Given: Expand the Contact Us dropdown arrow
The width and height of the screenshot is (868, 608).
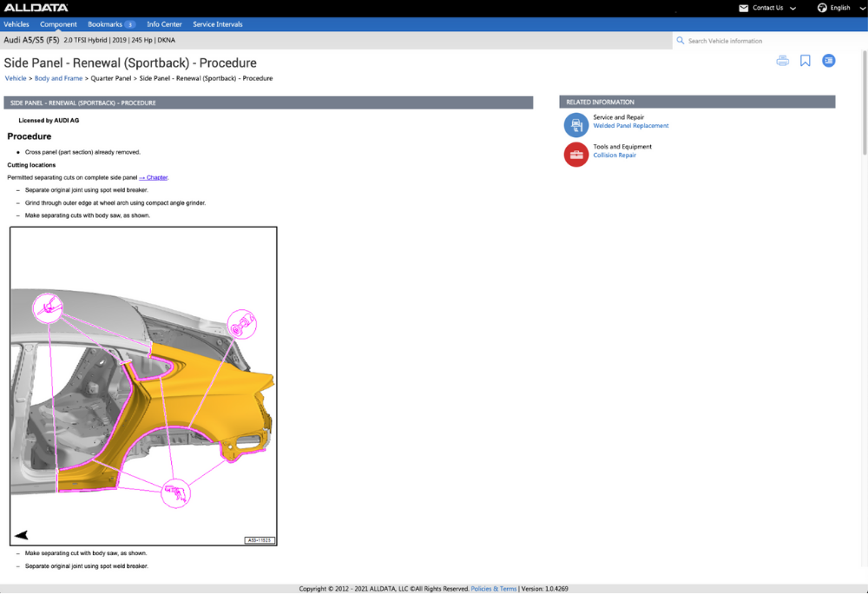Looking at the screenshot, I should (792, 9).
